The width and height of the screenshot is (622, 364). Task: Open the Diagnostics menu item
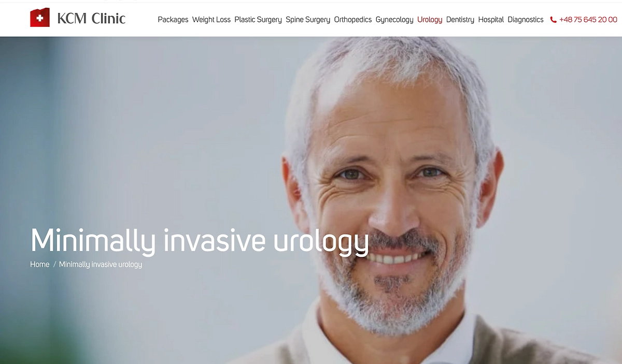tap(526, 20)
